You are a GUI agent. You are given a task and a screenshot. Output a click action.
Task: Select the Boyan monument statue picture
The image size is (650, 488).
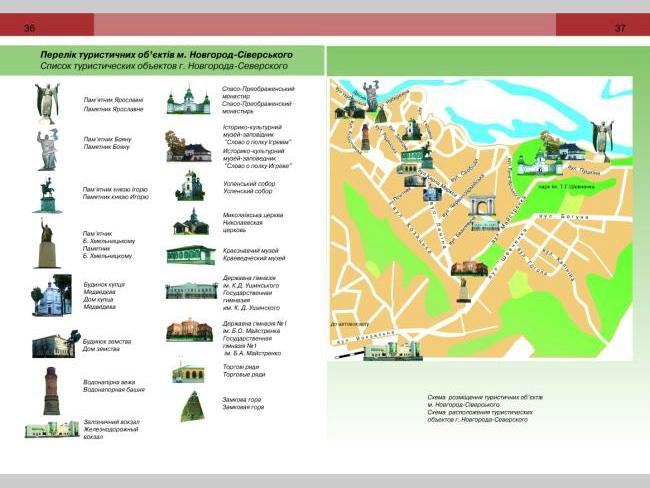tap(47, 148)
